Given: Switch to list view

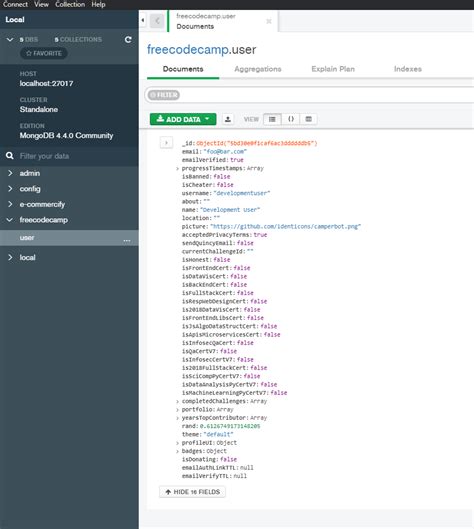Looking at the screenshot, I should (x=272, y=119).
